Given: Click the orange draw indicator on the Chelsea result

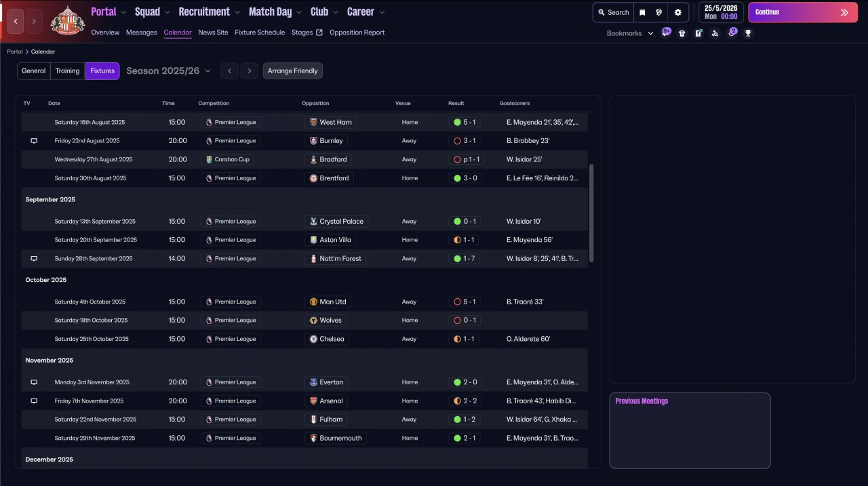Looking at the screenshot, I should [457, 339].
